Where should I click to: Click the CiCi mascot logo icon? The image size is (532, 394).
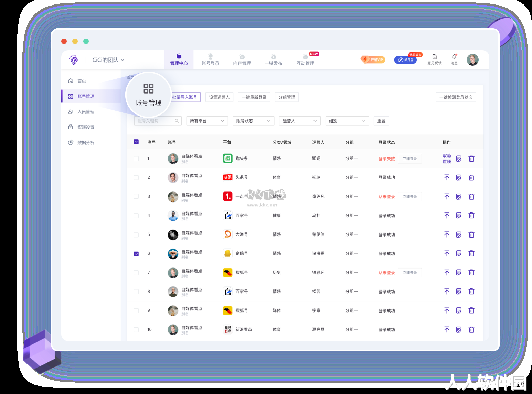click(73, 60)
